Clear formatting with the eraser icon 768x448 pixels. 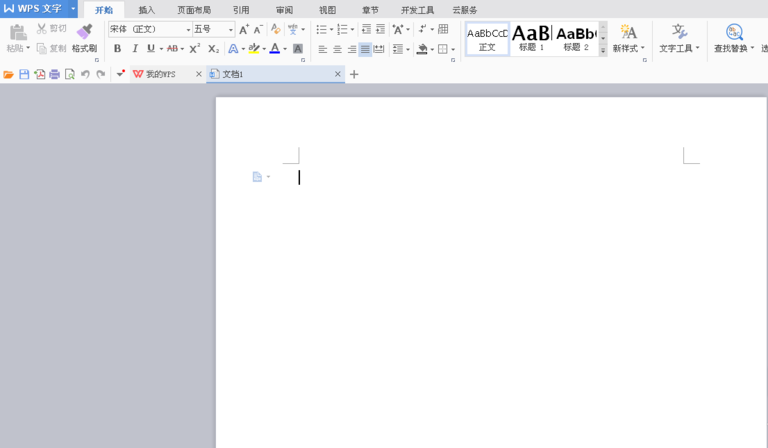pos(276,29)
